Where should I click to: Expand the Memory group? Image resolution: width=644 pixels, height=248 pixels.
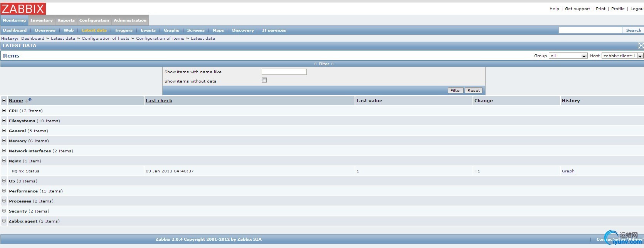(x=4, y=140)
